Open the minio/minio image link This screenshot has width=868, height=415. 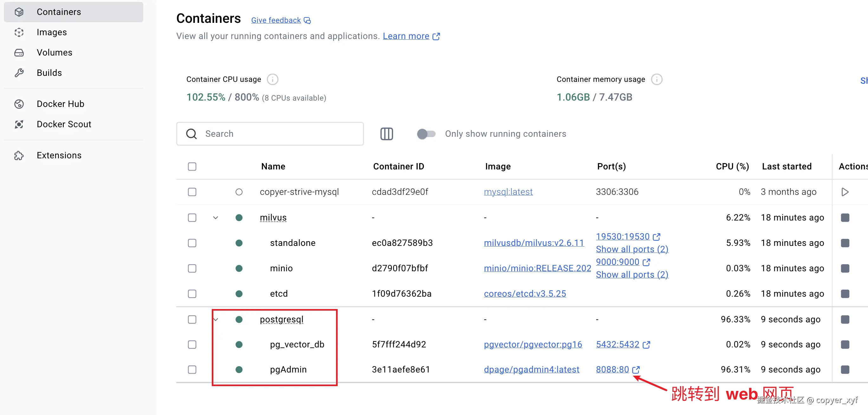click(537, 268)
